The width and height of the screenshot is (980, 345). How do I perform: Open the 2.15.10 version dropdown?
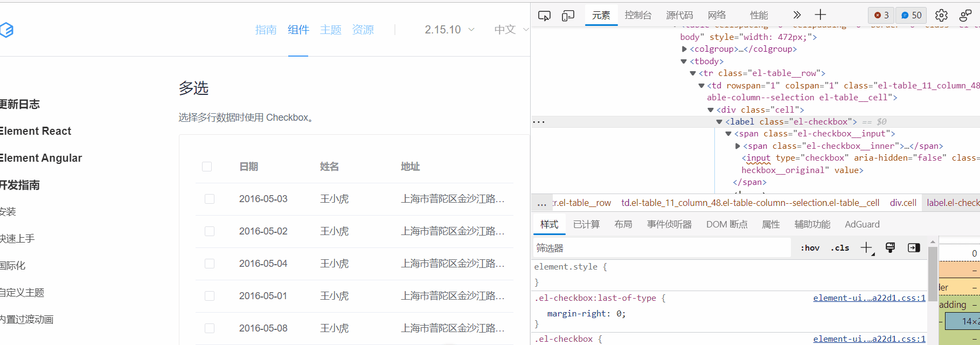coord(449,30)
